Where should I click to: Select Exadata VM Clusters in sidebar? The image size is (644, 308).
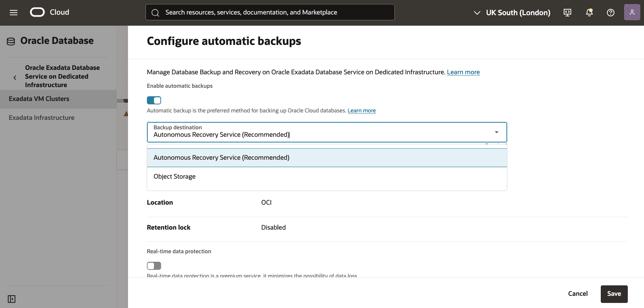click(39, 99)
